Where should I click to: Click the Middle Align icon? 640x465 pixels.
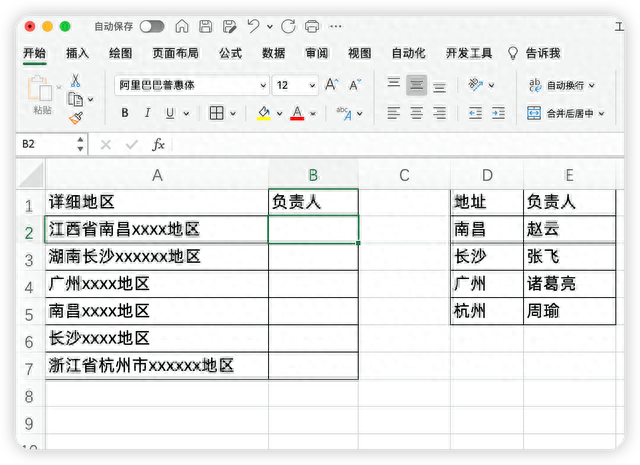(x=416, y=85)
